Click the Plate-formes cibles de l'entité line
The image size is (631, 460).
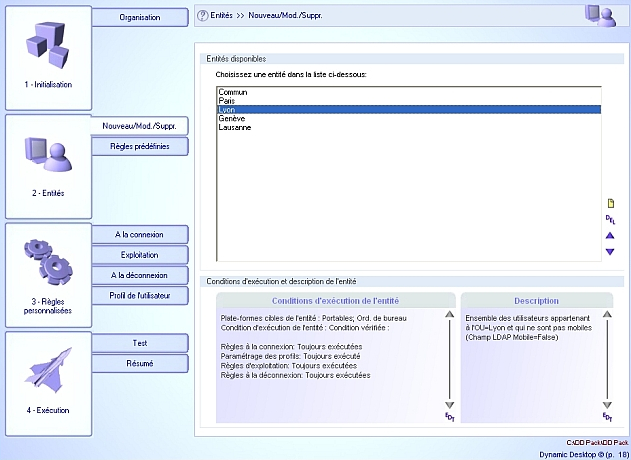313,318
